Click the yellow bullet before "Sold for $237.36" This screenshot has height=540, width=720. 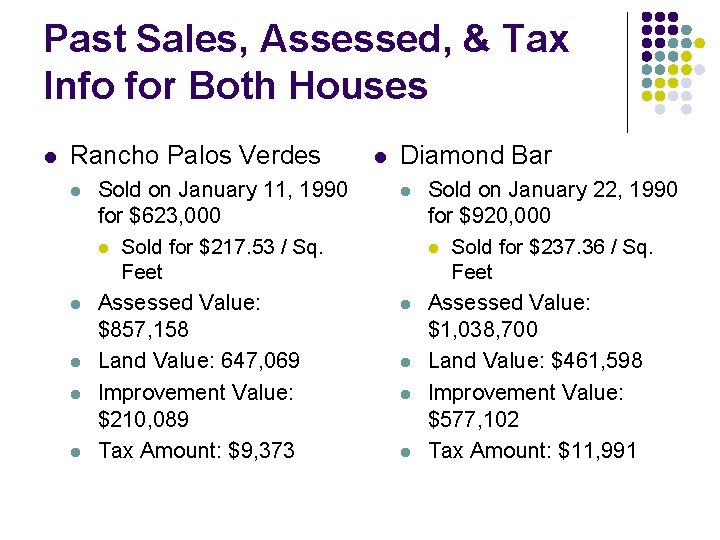coord(433,248)
